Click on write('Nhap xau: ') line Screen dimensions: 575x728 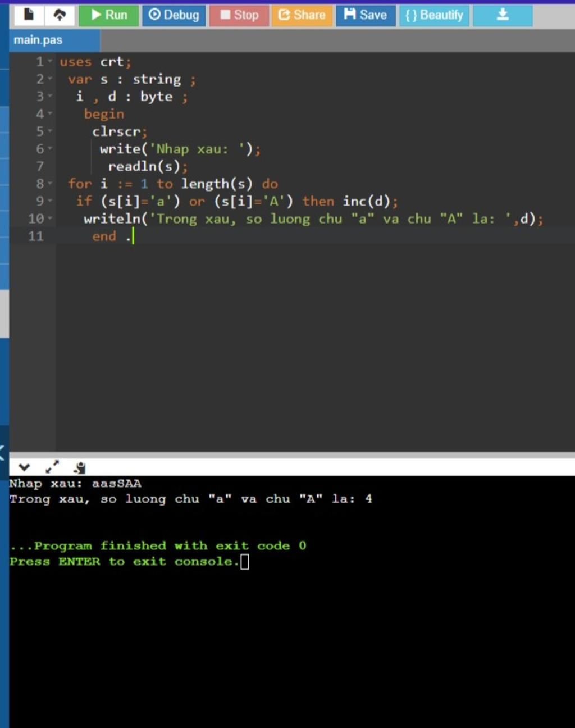180,149
